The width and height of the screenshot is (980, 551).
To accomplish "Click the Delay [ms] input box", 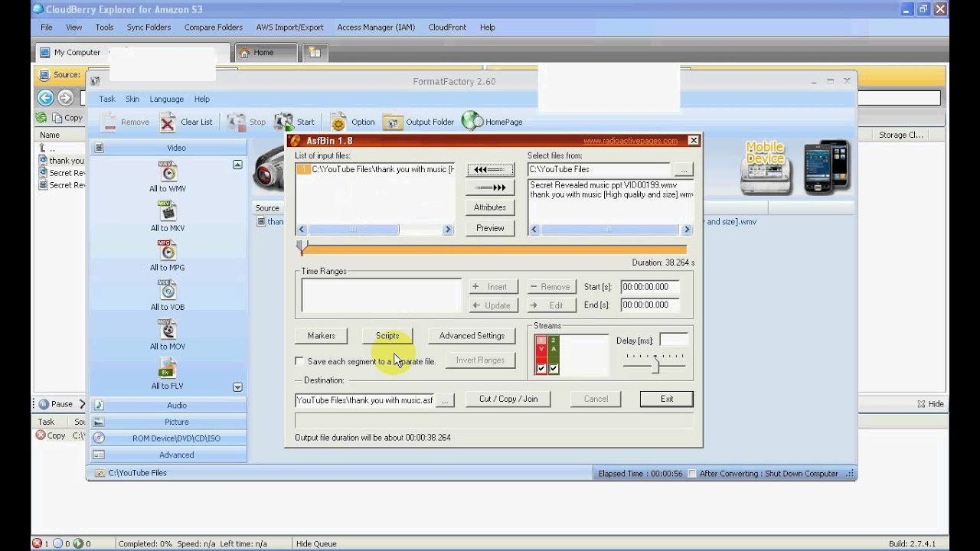I will click(x=674, y=340).
